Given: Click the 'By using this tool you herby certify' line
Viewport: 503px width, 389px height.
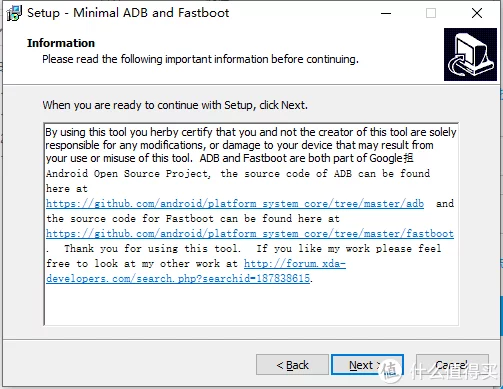Looking at the screenshot, I should 251,132.
